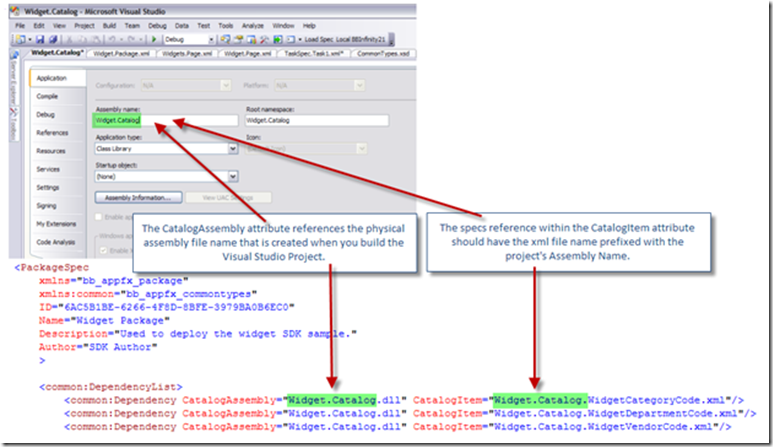Click the Save All toolbar icon
The width and height of the screenshot is (773, 447).
coord(53,39)
